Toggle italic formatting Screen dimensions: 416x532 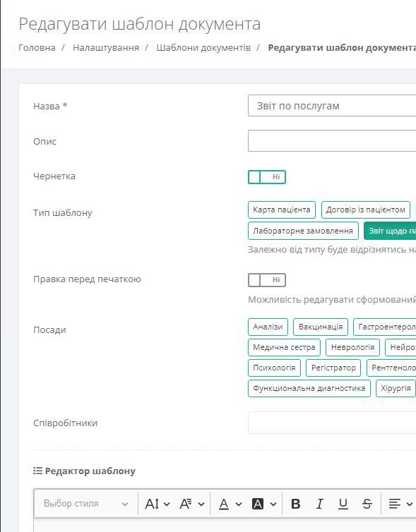click(319, 504)
